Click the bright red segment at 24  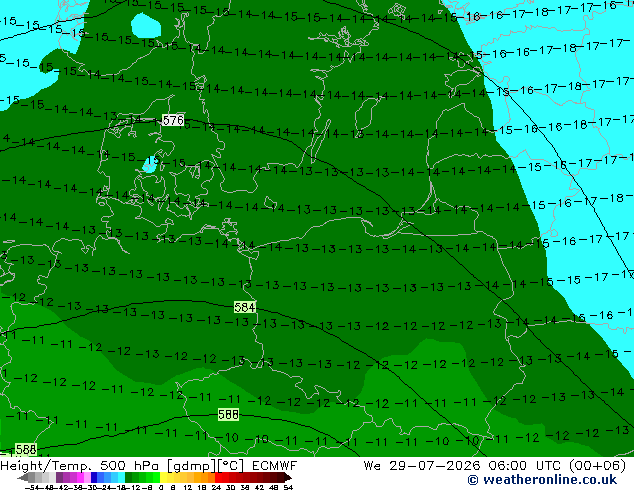[218, 477]
